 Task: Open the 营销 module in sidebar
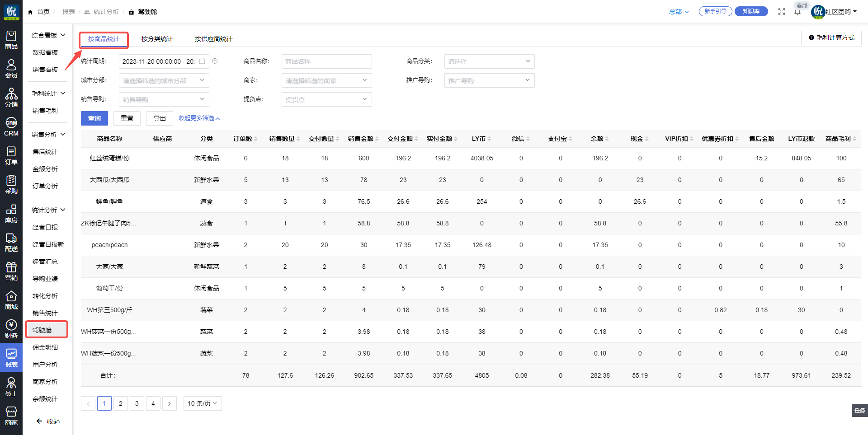coord(11,271)
